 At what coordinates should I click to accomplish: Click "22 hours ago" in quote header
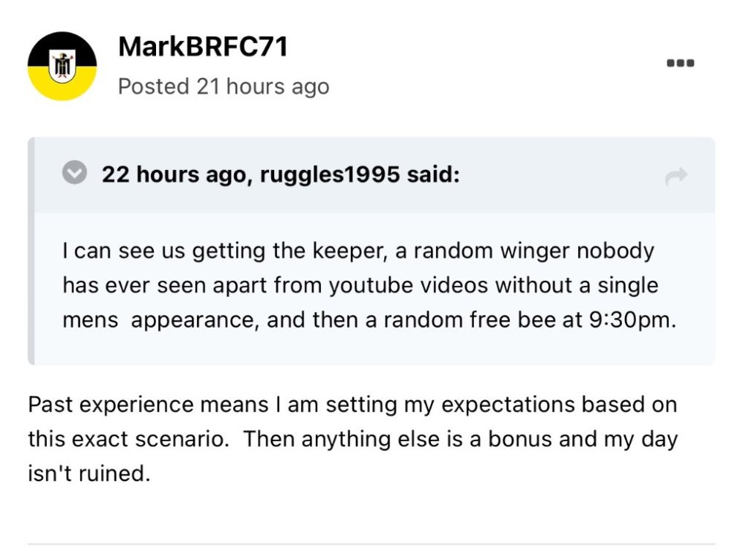click(173, 175)
